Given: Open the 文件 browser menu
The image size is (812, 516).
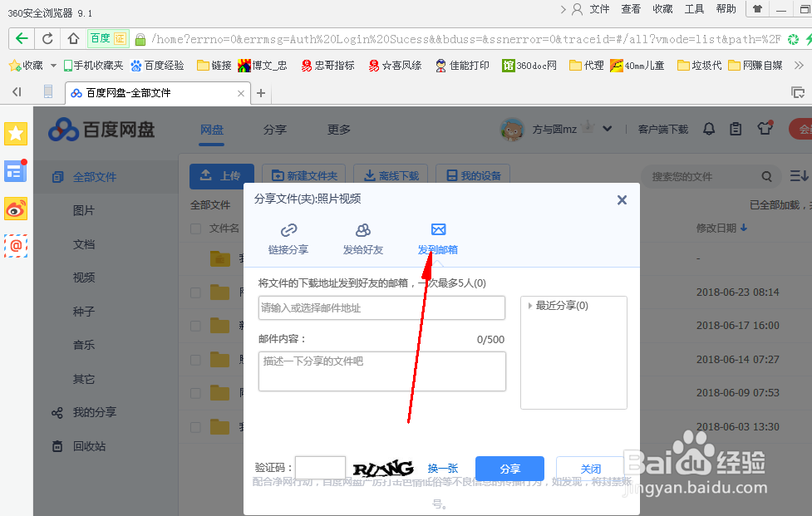Looking at the screenshot, I should 600,9.
